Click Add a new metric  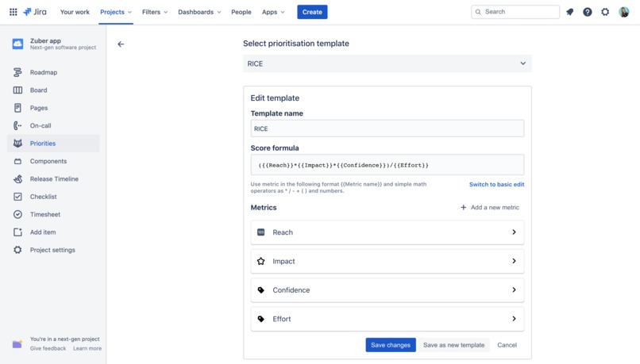(x=490, y=207)
